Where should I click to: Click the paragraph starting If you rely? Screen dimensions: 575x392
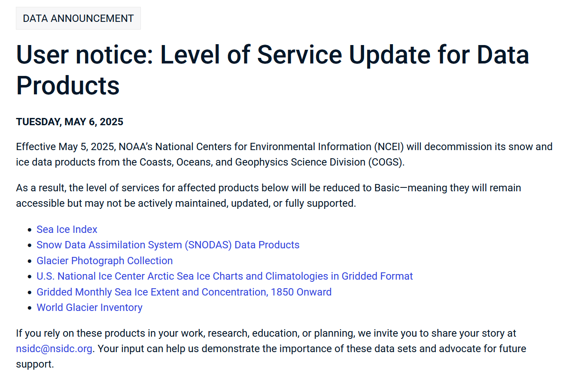pyautogui.click(x=271, y=349)
